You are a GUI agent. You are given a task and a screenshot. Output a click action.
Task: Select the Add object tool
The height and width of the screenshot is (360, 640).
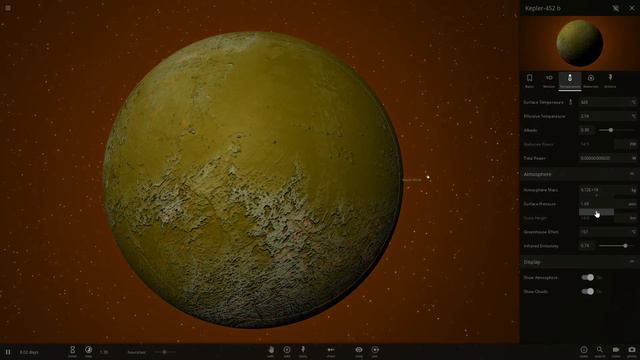point(287,351)
